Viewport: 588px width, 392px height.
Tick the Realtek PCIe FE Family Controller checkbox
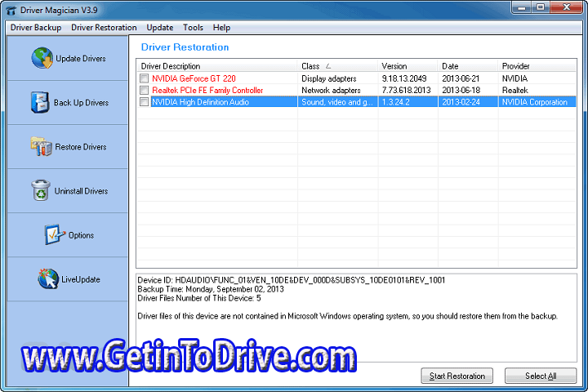pos(144,90)
